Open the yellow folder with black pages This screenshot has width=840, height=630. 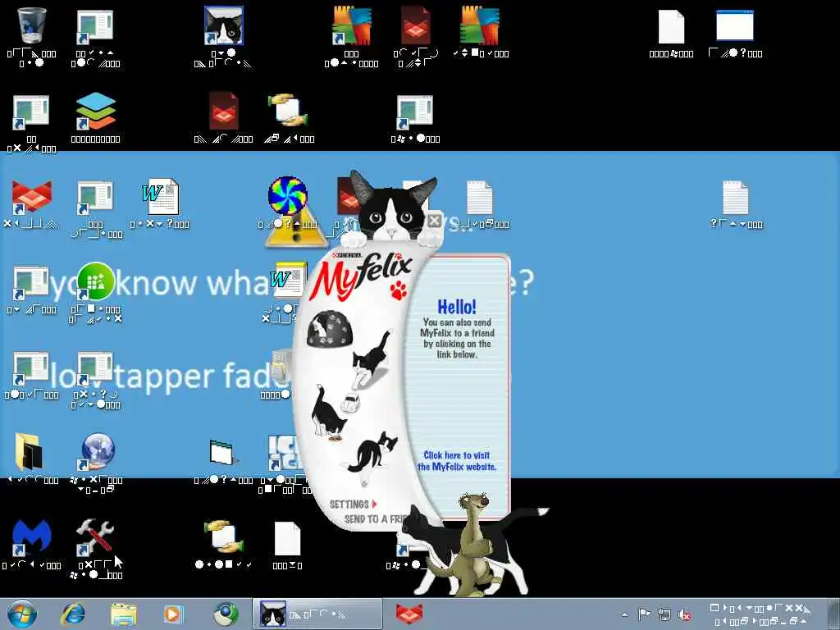(x=30, y=452)
